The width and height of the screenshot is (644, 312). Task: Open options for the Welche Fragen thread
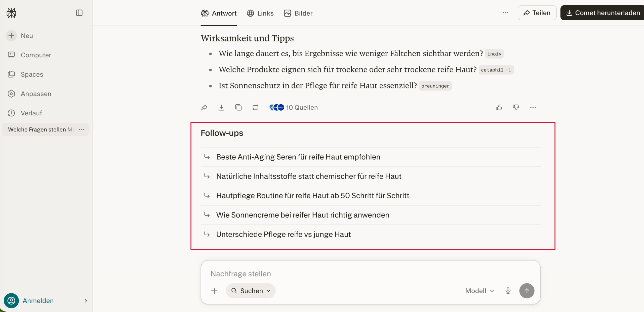point(81,129)
